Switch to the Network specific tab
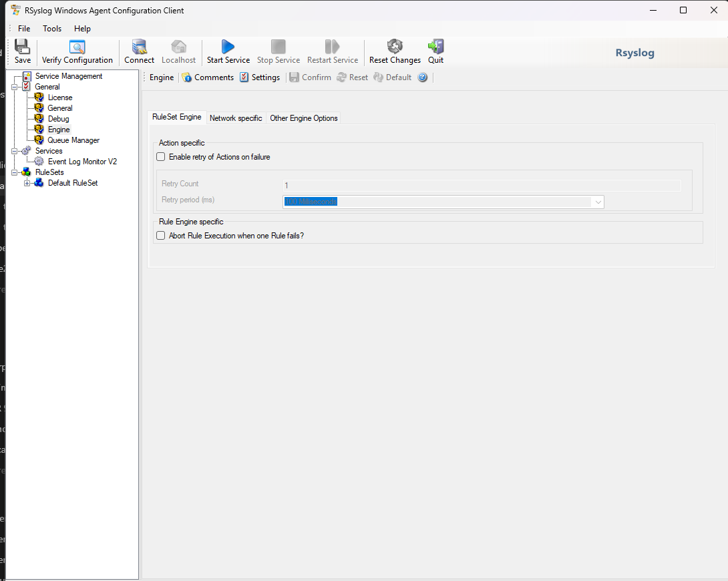The width and height of the screenshot is (728, 581). [x=236, y=118]
